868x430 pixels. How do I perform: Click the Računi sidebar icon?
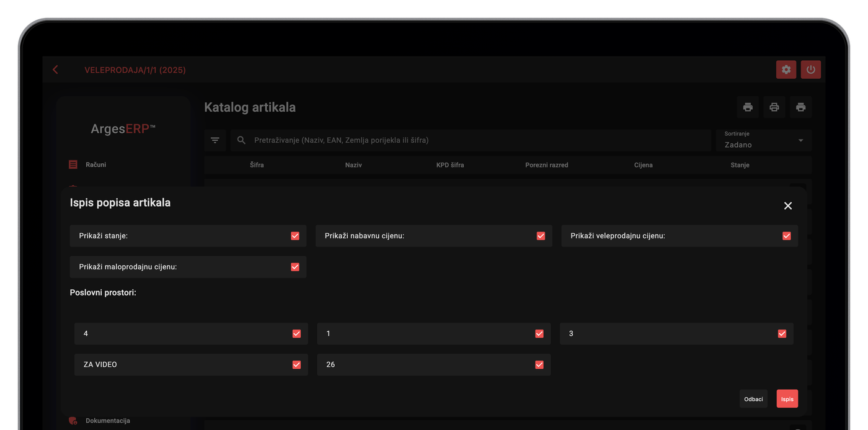click(x=73, y=164)
